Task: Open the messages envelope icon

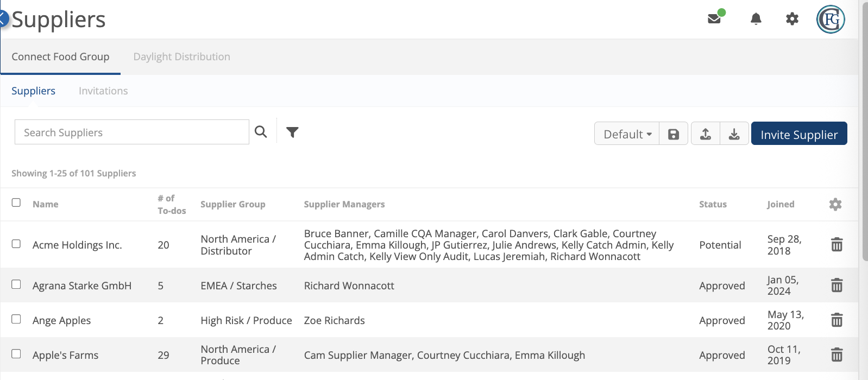Action: pos(714,18)
